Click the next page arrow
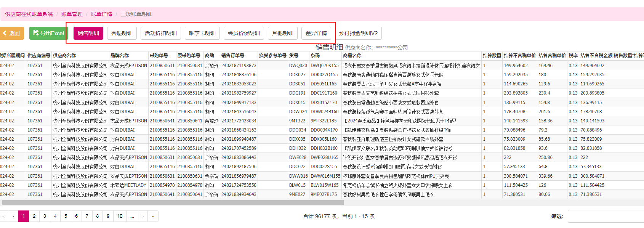The image size is (644, 228). [x=143, y=216]
